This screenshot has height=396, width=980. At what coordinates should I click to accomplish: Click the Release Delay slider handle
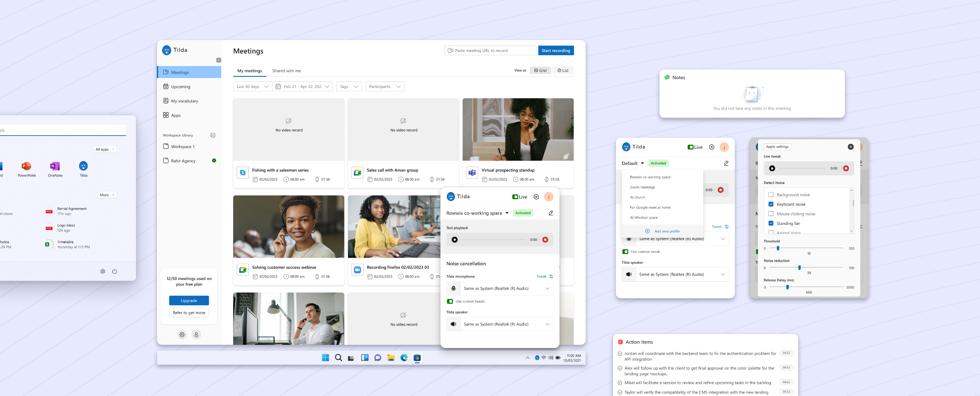pos(788,287)
